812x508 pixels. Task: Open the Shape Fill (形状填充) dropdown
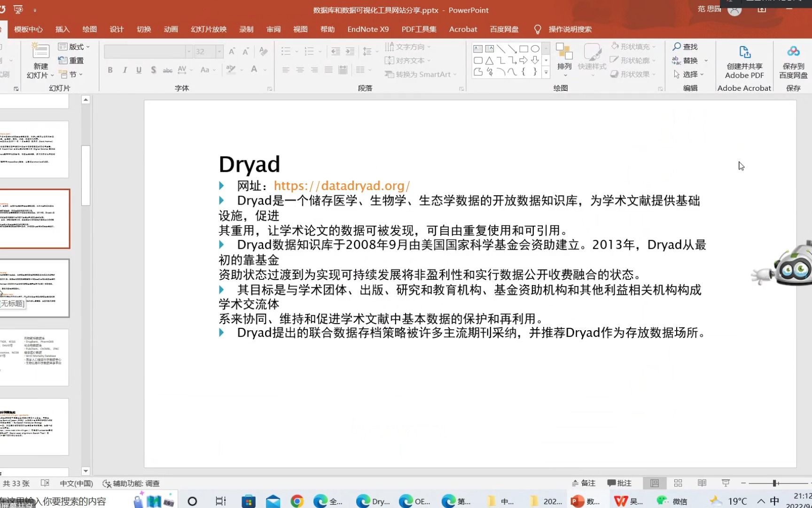click(633, 47)
